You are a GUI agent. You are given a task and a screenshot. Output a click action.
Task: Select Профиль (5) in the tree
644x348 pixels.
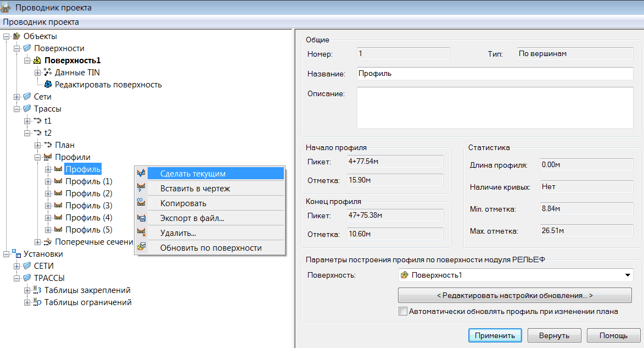(x=88, y=230)
